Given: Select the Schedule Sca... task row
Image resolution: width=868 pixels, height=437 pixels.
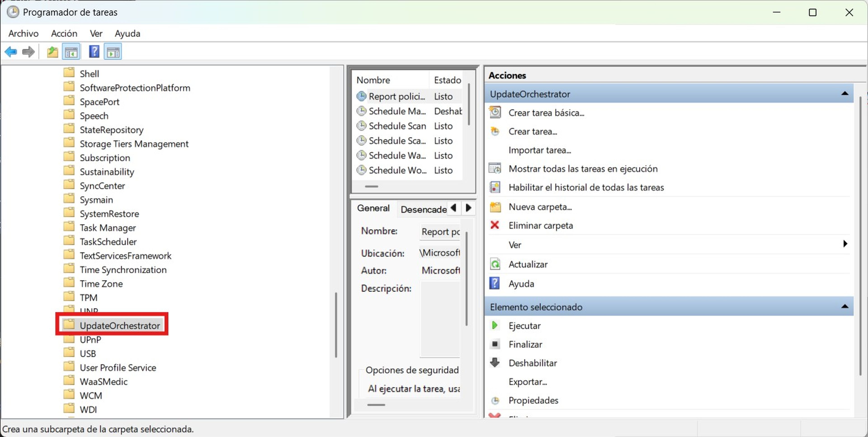Looking at the screenshot, I should point(409,141).
